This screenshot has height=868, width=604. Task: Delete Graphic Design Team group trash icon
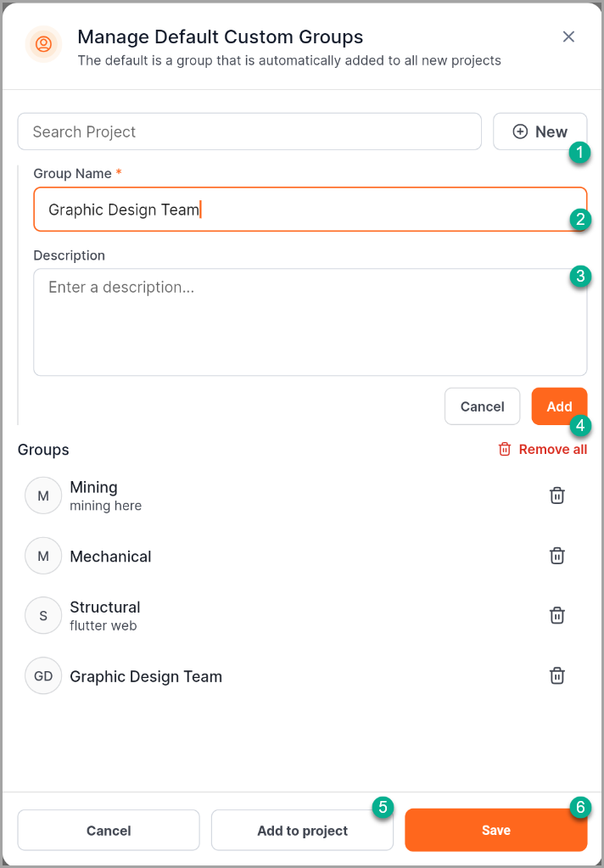coord(556,675)
